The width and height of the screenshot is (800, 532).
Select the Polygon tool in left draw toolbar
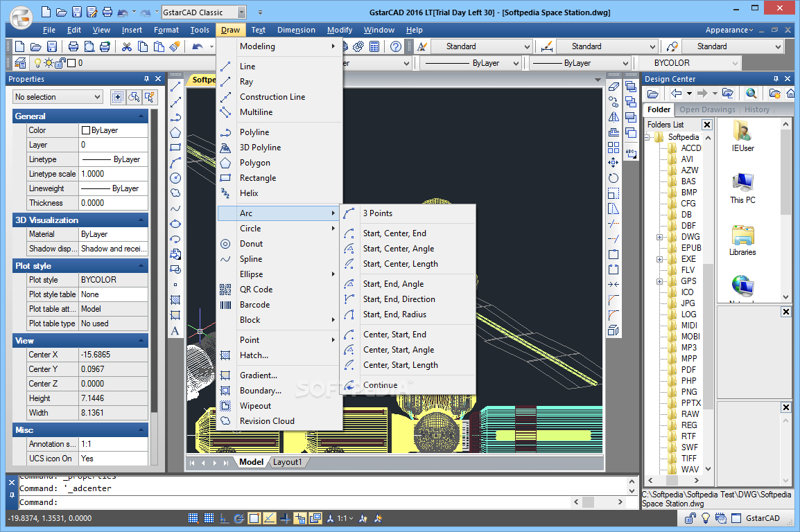(175, 132)
